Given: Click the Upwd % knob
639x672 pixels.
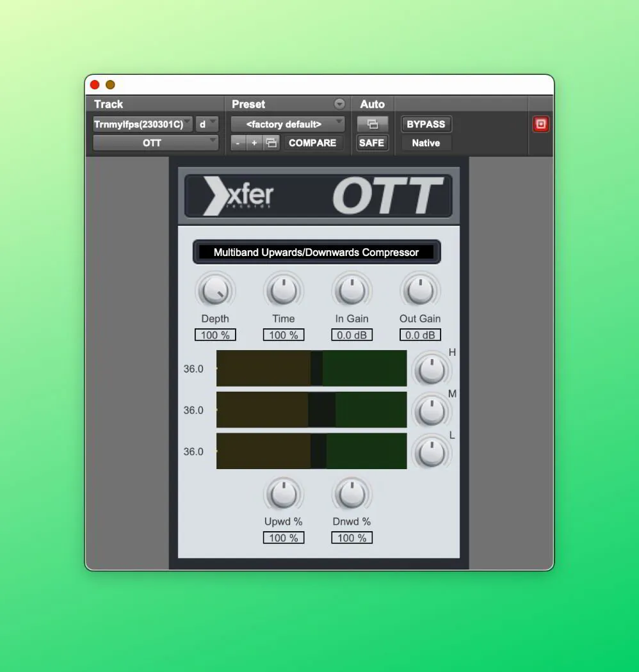Looking at the screenshot, I should click(x=284, y=494).
